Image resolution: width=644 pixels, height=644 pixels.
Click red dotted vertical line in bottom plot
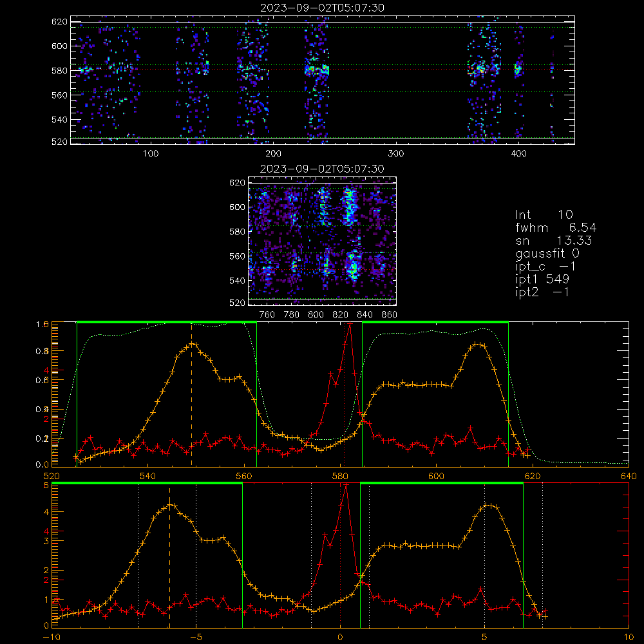click(x=340, y=556)
